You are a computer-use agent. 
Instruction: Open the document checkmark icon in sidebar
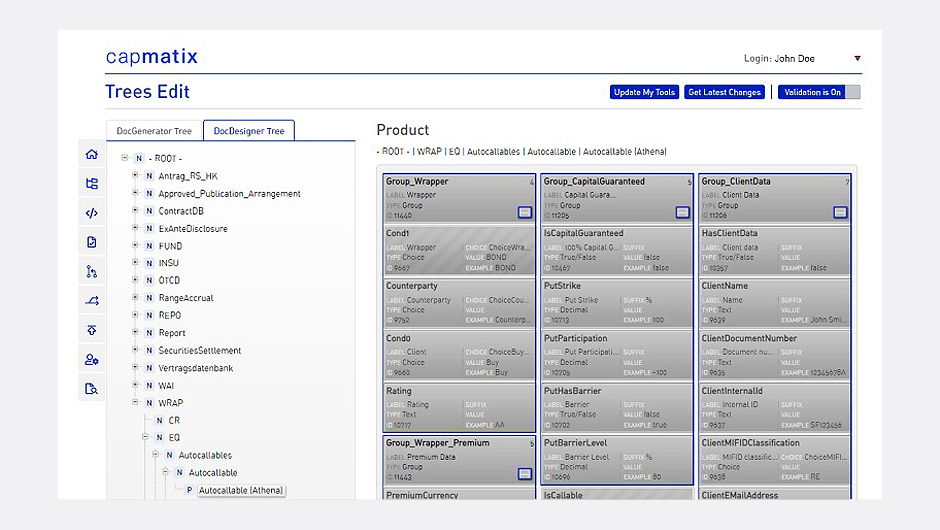(92, 242)
